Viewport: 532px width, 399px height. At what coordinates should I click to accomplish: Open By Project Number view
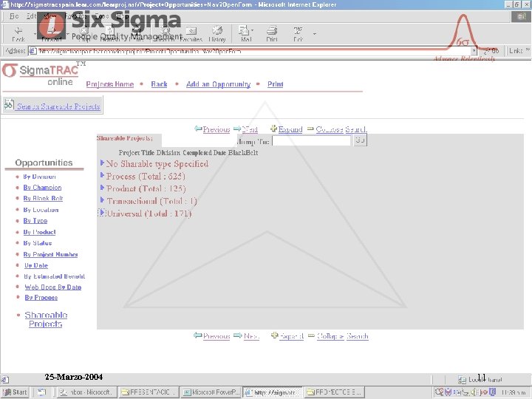pos(50,254)
